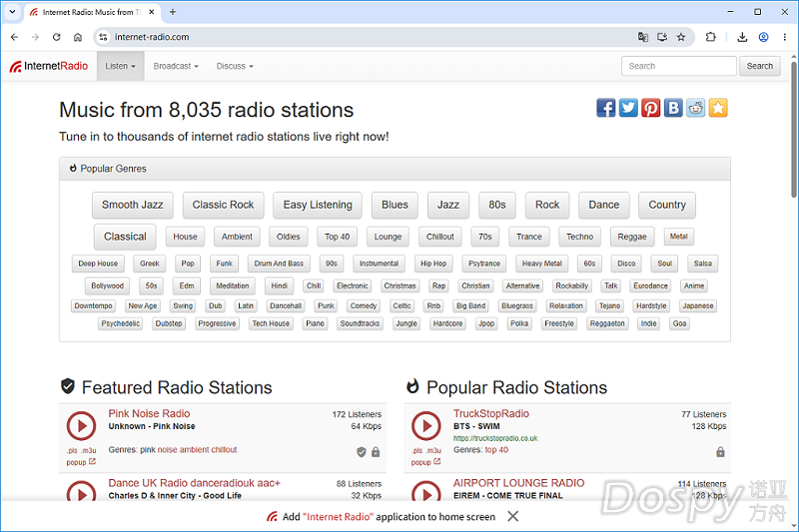
Task: Choose the Classical genre button
Action: (x=125, y=237)
